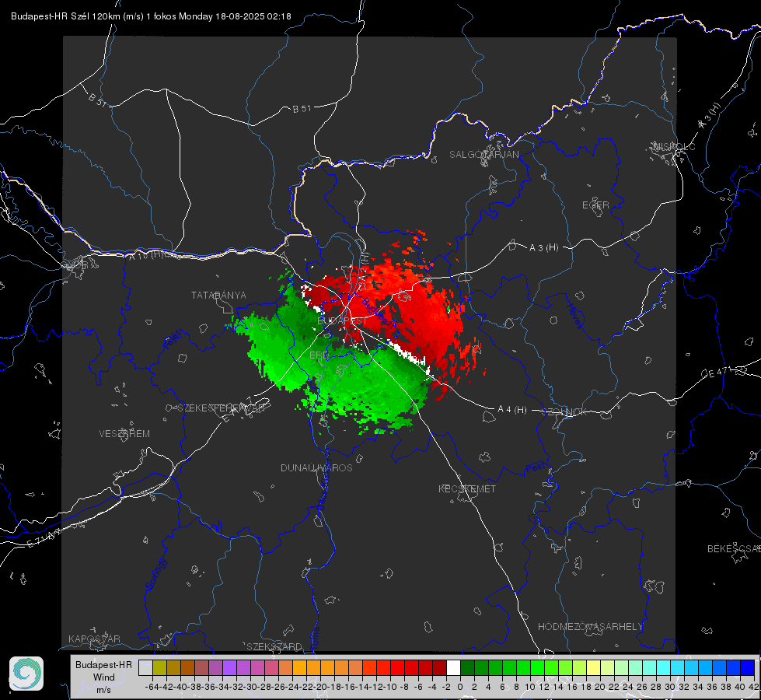761x700 pixels.
Task: Select the MISKOLC city label
Action: click(x=674, y=147)
